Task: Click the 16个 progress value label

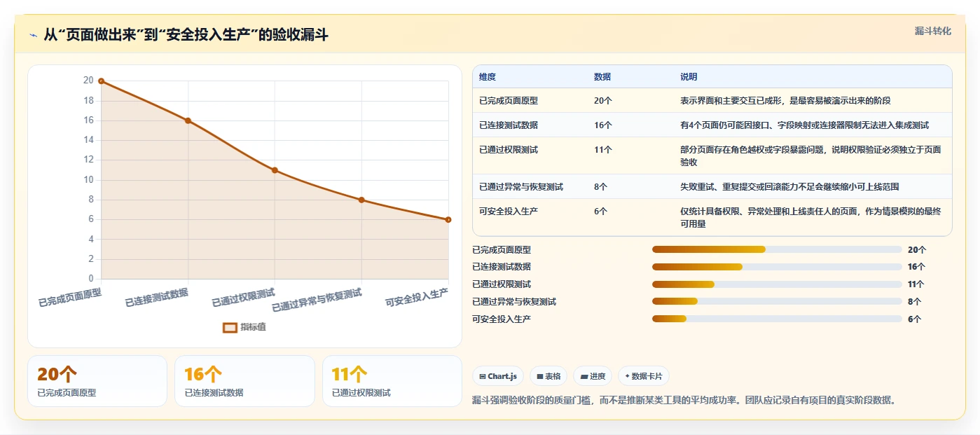Action: click(917, 267)
